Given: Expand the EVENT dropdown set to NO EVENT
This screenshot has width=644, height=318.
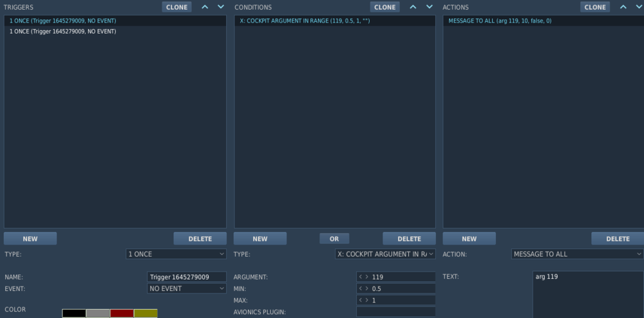Looking at the screenshot, I should pos(187,288).
